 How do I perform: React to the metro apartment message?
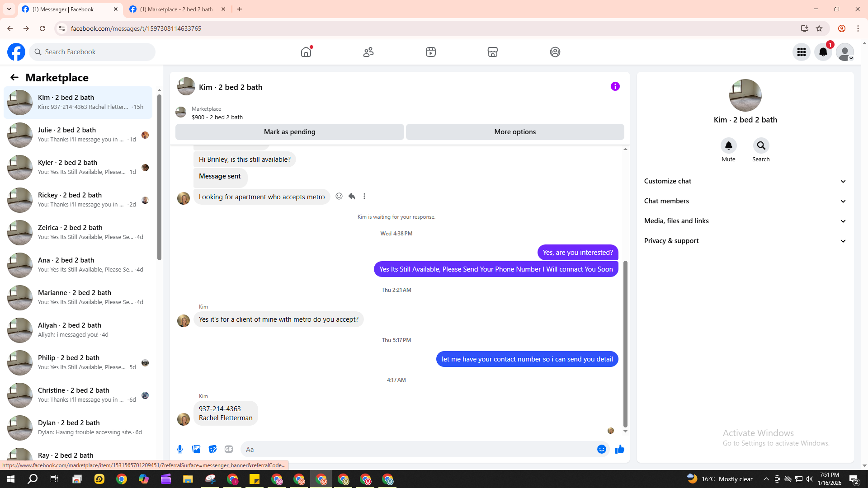click(x=339, y=196)
